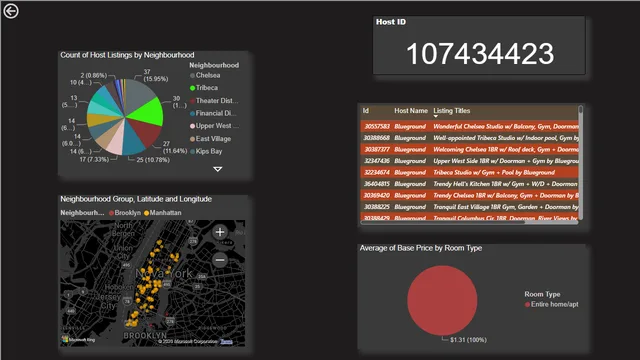Click 'Tribeca Studio w/ Gym + Pool' title
The image size is (640, 360).
click(x=494, y=172)
